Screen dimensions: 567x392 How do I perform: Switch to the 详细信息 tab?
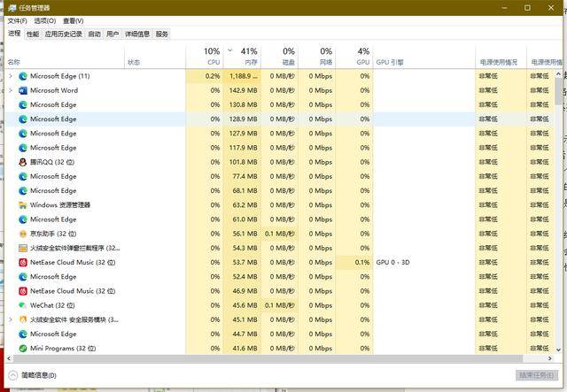[137, 35]
